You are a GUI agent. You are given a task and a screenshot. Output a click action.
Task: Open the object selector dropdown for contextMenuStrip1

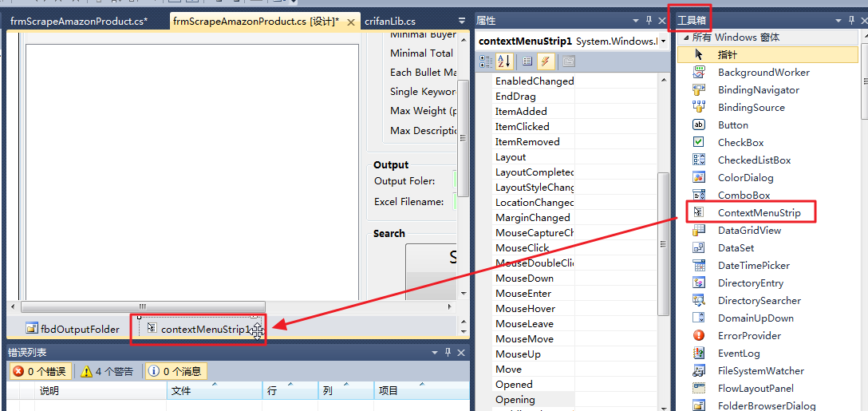click(663, 41)
